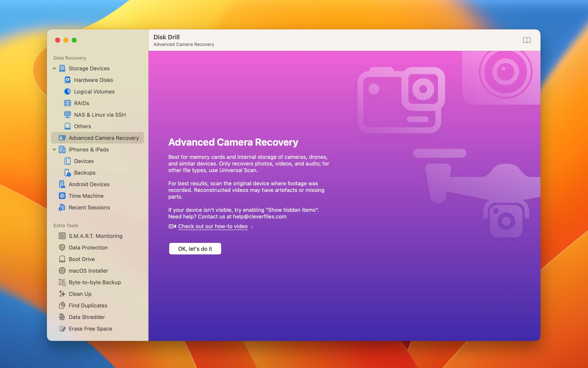
Task: Select Logical Volumes in the sidebar
Action: coord(97,92)
